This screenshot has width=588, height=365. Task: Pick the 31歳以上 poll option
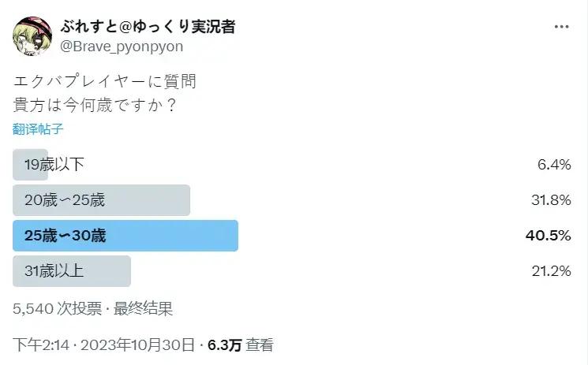click(x=72, y=271)
